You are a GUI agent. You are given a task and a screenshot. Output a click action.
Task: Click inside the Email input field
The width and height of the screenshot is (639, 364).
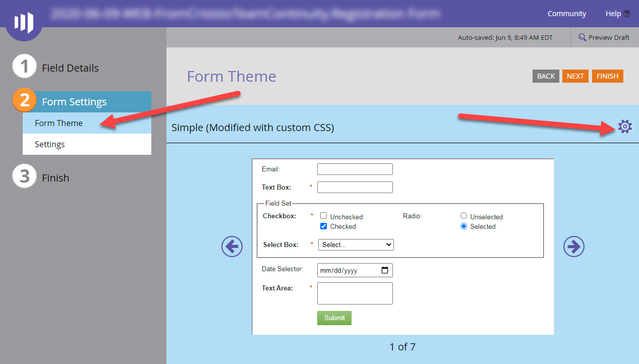point(355,169)
